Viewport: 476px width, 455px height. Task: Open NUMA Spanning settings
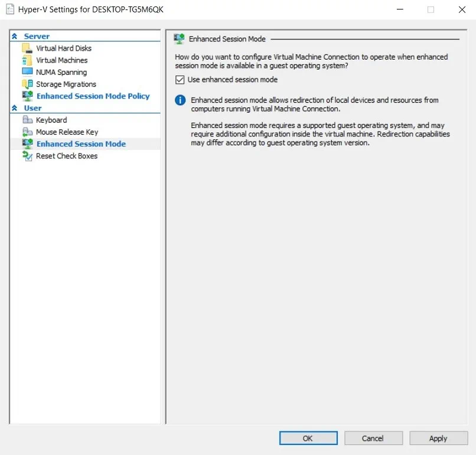tap(61, 72)
